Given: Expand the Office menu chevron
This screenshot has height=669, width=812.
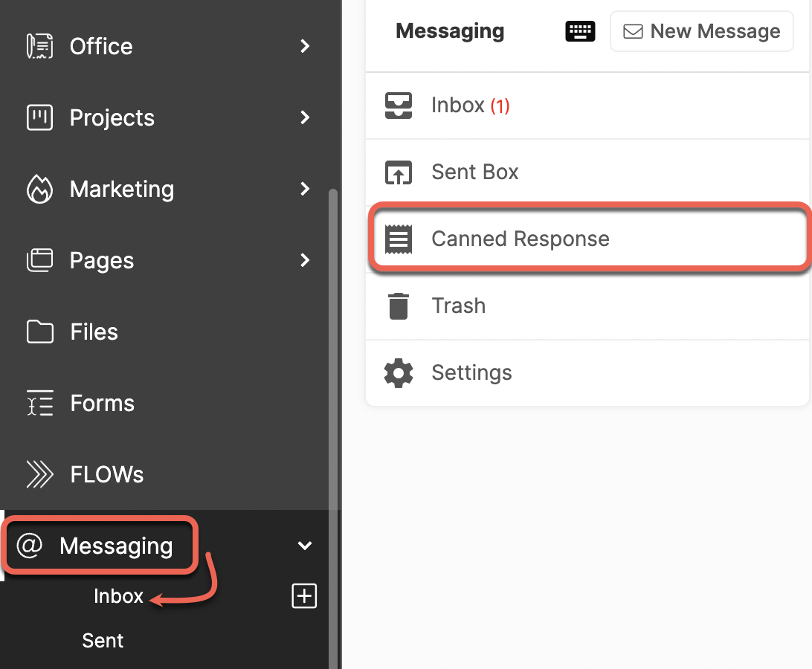Looking at the screenshot, I should (x=305, y=46).
